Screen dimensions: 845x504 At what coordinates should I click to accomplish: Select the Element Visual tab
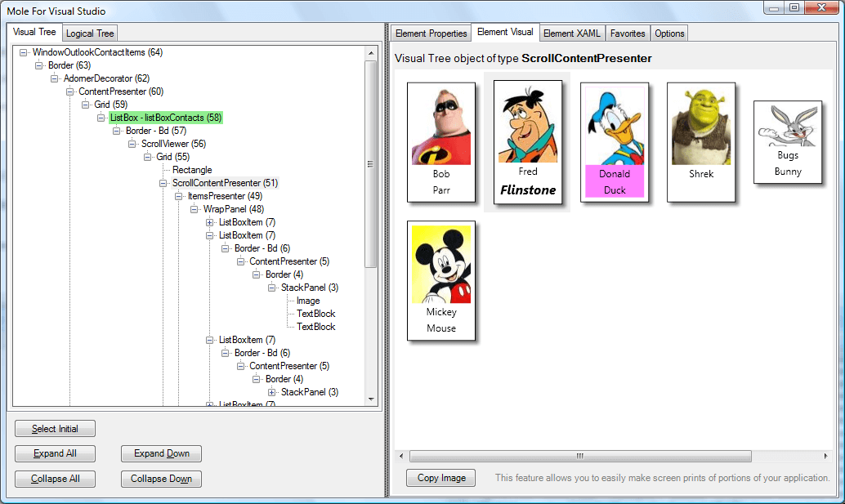(x=505, y=33)
